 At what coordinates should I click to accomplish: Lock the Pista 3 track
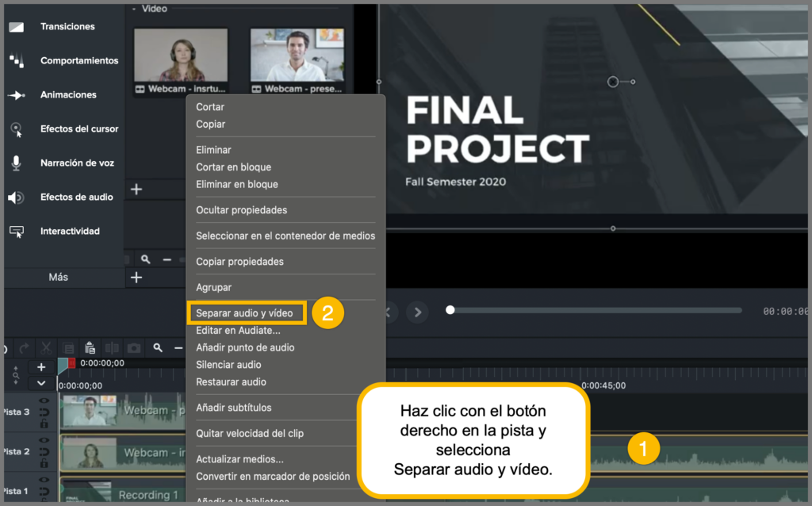point(44,424)
